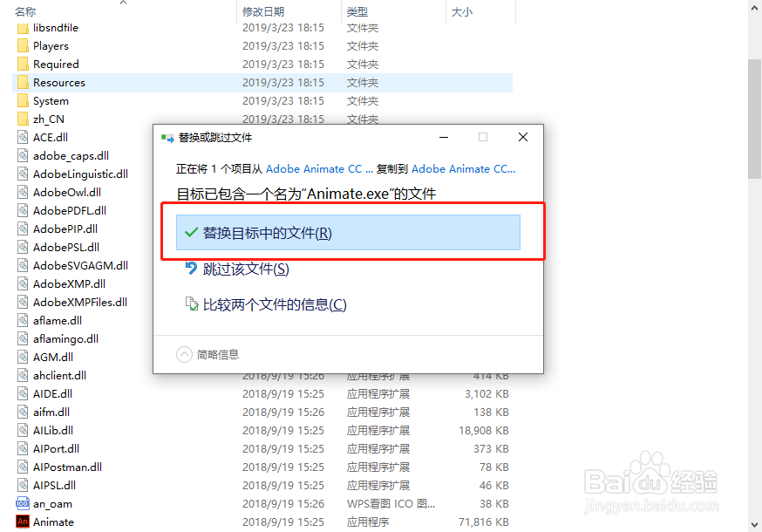Click the AdobeLinguistic.dll file icon
Screen dimensions: 762x532
point(23,174)
